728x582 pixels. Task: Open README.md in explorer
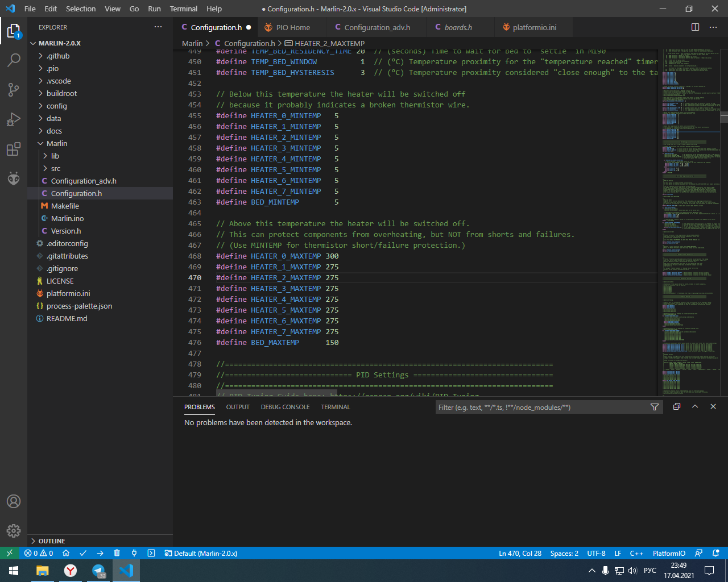100,318
